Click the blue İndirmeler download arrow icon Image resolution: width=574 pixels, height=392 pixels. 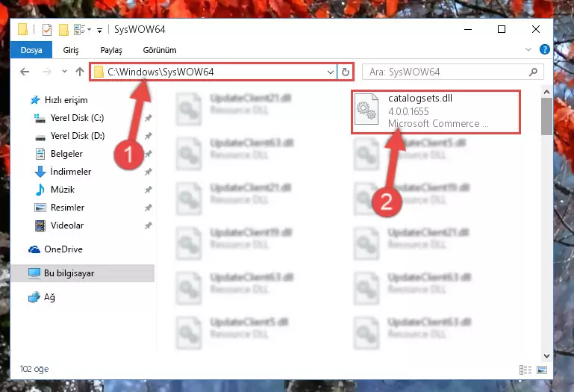40,172
